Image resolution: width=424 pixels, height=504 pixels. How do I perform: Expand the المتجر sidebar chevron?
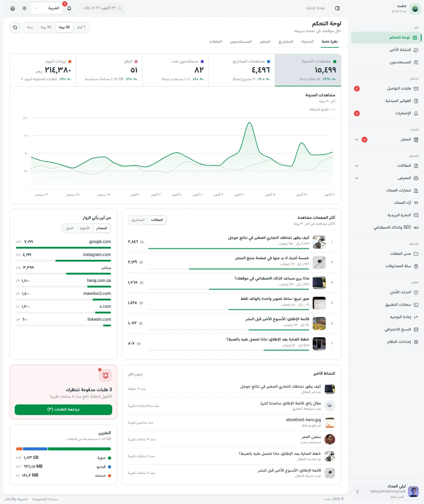(x=356, y=140)
